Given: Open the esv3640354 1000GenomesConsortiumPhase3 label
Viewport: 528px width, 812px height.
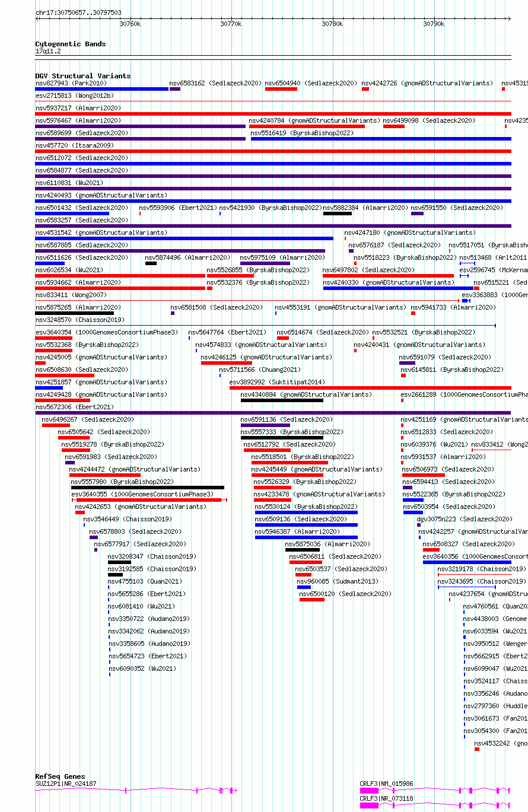Looking at the screenshot, I should [106, 332].
